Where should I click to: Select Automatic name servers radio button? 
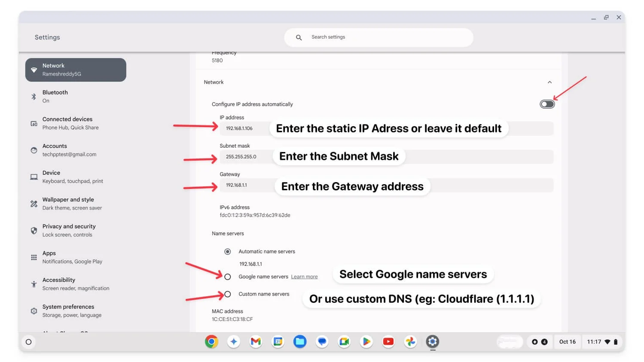click(228, 252)
